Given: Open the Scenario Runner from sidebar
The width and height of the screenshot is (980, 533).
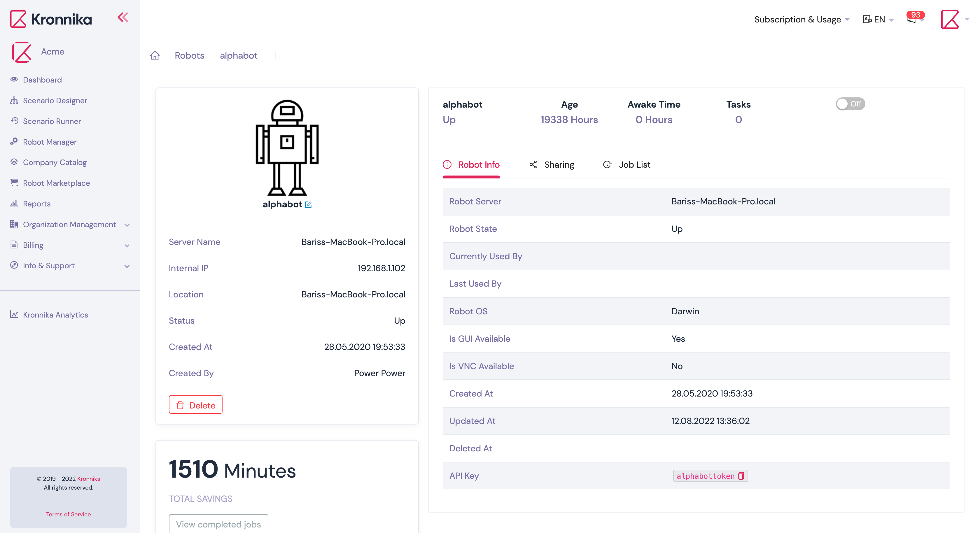Looking at the screenshot, I should click(52, 121).
